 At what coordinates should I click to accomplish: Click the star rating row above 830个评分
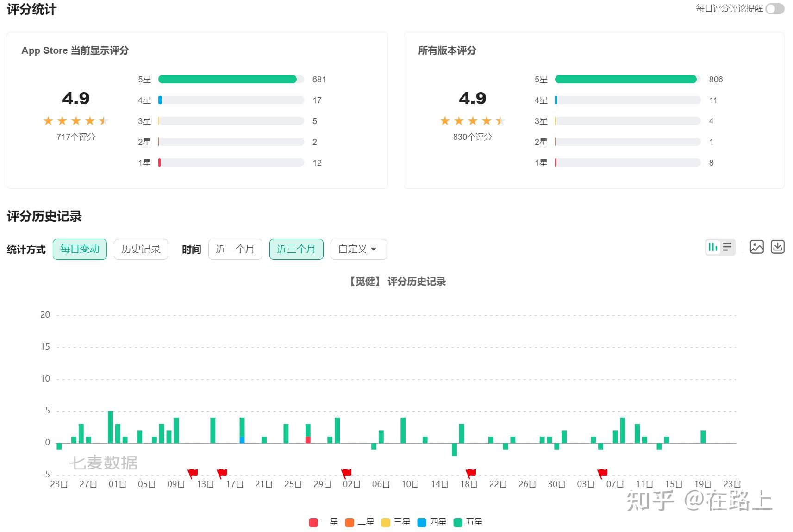point(473,121)
